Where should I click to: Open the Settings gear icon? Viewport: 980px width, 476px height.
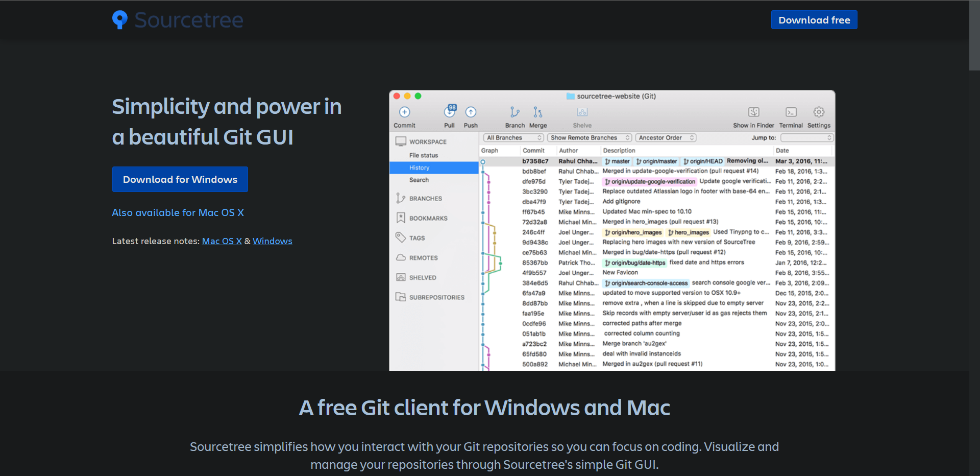pos(819,112)
